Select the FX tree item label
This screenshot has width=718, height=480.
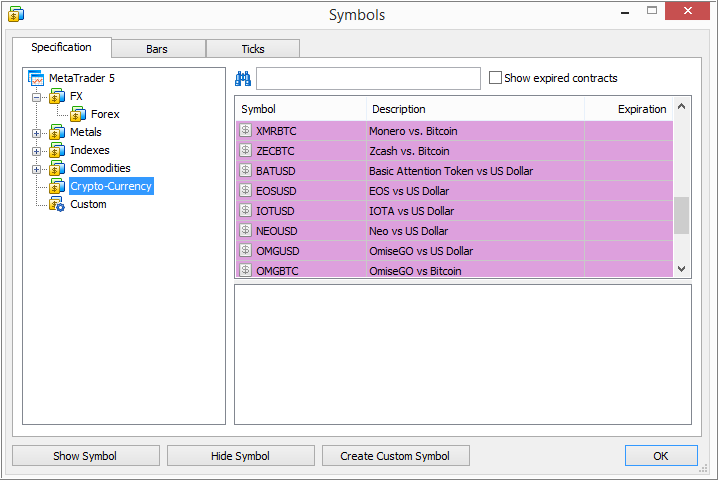(76, 96)
